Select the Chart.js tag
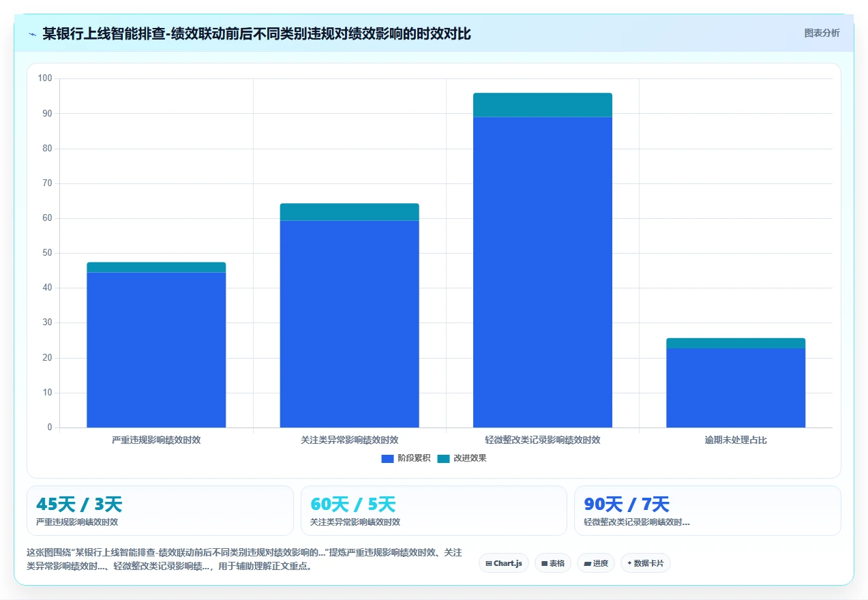The width and height of the screenshot is (868, 600). pos(504,563)
